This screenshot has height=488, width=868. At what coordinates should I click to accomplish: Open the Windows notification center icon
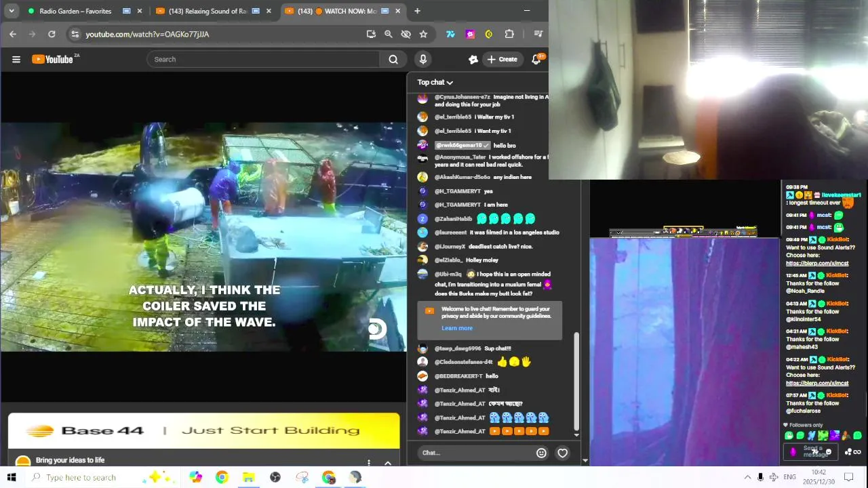tap(848, 477)
